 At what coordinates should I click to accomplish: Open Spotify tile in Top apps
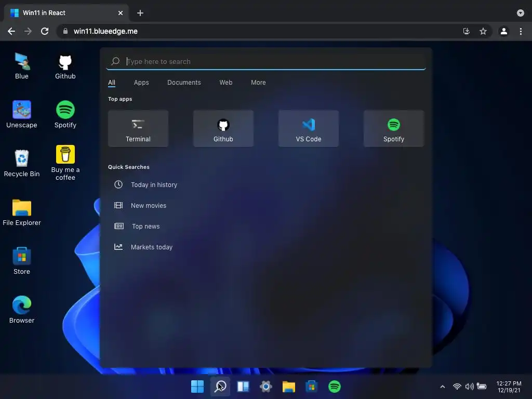(x=394, y=129)
